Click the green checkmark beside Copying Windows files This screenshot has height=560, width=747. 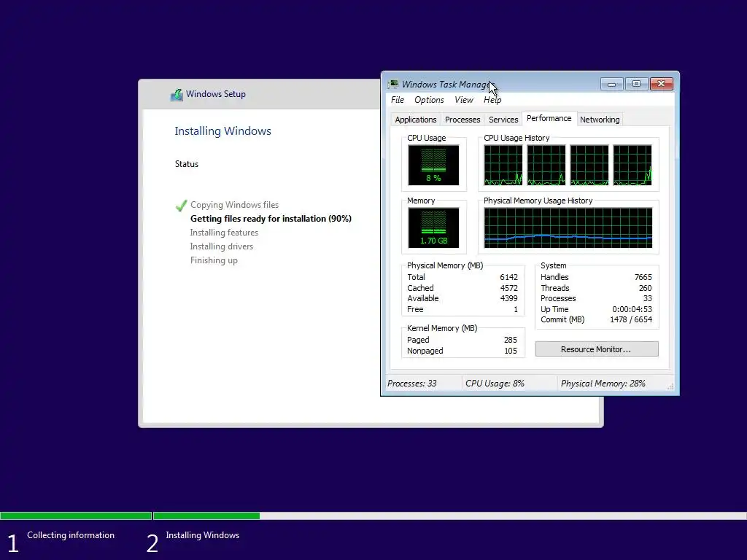coord(181,205)
